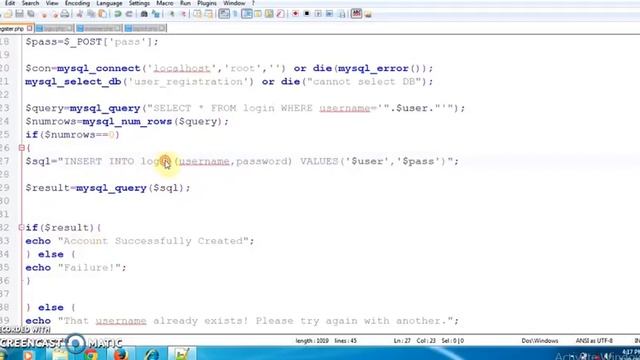Viewport: 640px width, 360px height.
Task: Click the Notepad++ taskbar icon
Action: [182, 354]
